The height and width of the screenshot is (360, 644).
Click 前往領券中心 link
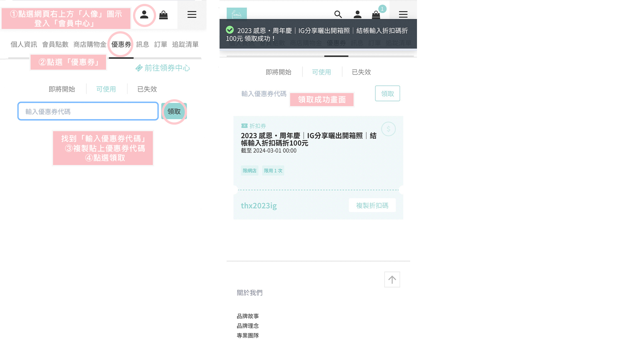[163, 68]
